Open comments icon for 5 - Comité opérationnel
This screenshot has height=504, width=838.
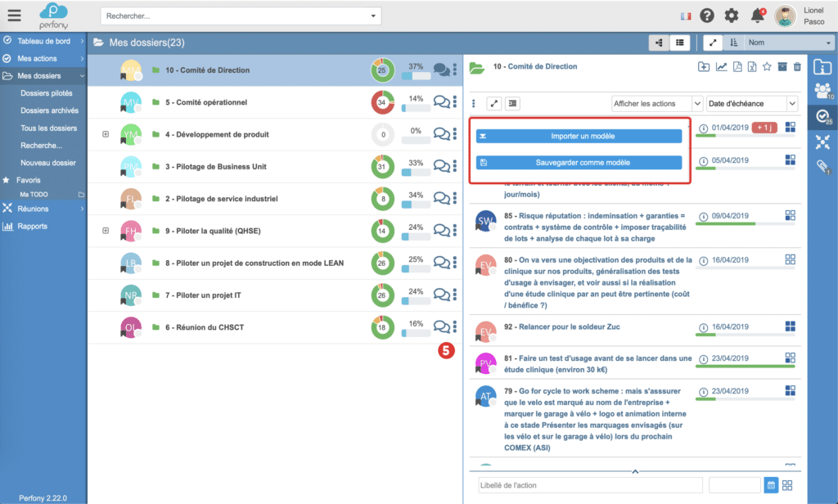point(441,102)
